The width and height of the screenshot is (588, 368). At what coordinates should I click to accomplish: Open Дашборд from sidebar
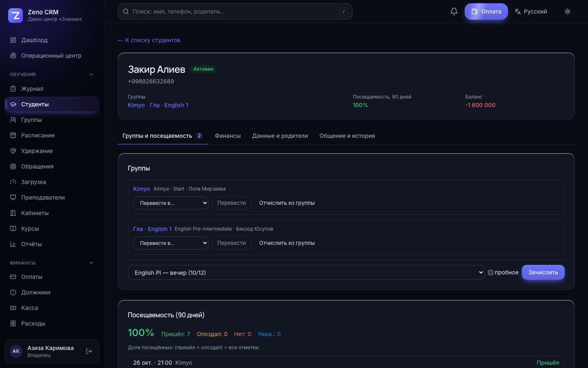pos(52,40)
